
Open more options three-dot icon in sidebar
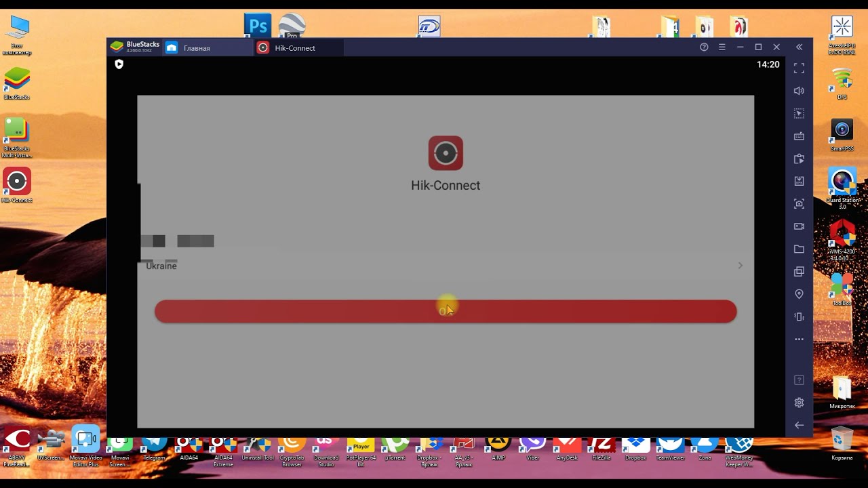799,339
